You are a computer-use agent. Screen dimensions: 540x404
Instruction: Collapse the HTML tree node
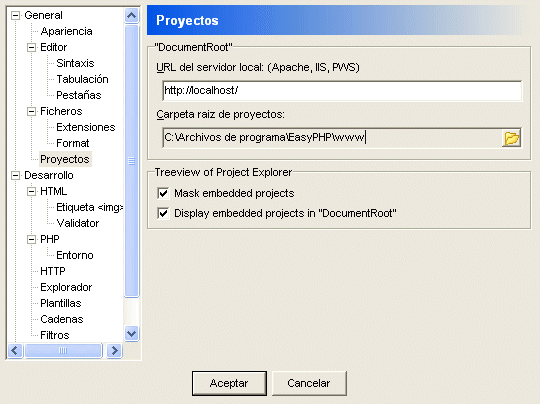tap(31, 191)
